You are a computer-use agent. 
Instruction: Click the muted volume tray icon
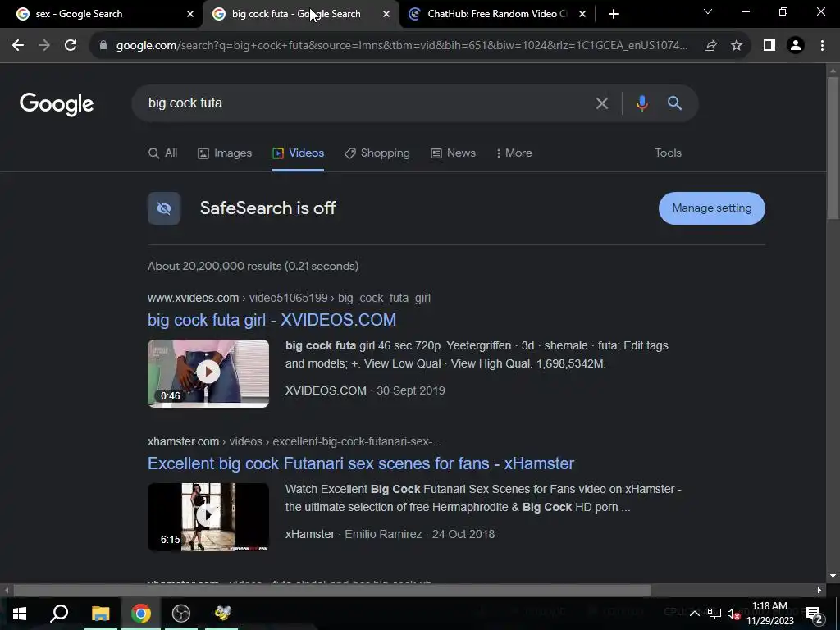pyautogui.click(x=733, y=614)
